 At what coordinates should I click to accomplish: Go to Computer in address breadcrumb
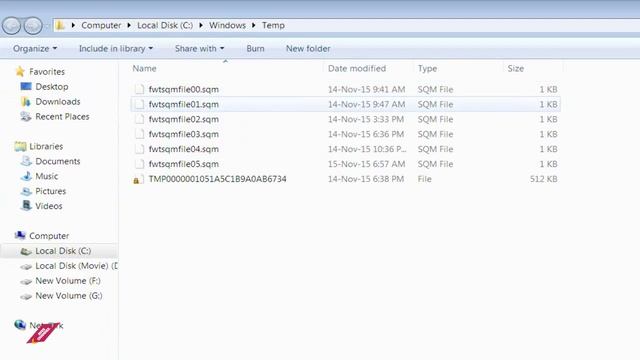click(x=101, y=25)
